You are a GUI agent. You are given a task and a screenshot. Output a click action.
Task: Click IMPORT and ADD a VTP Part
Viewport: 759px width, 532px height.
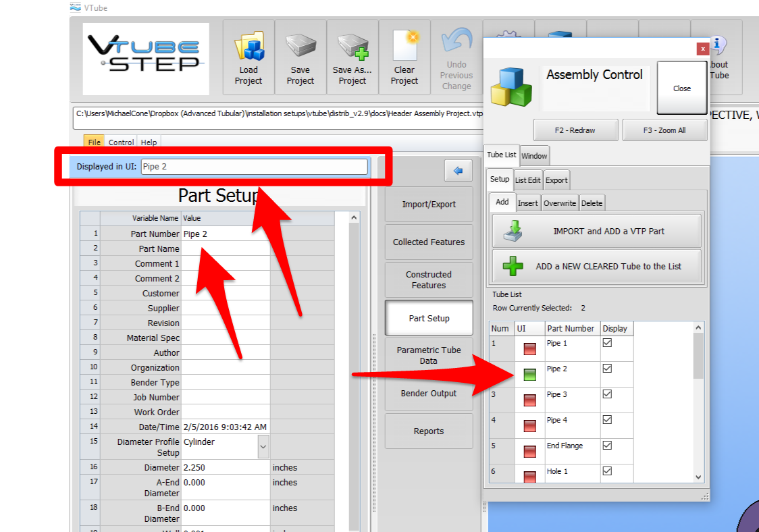596,231
